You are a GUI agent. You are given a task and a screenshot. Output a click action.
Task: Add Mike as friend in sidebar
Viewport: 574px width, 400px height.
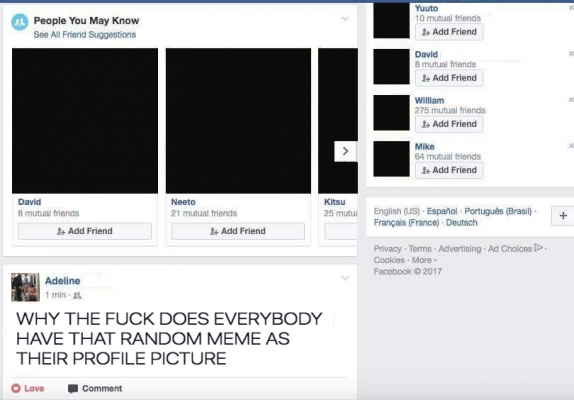pos(449,170)
